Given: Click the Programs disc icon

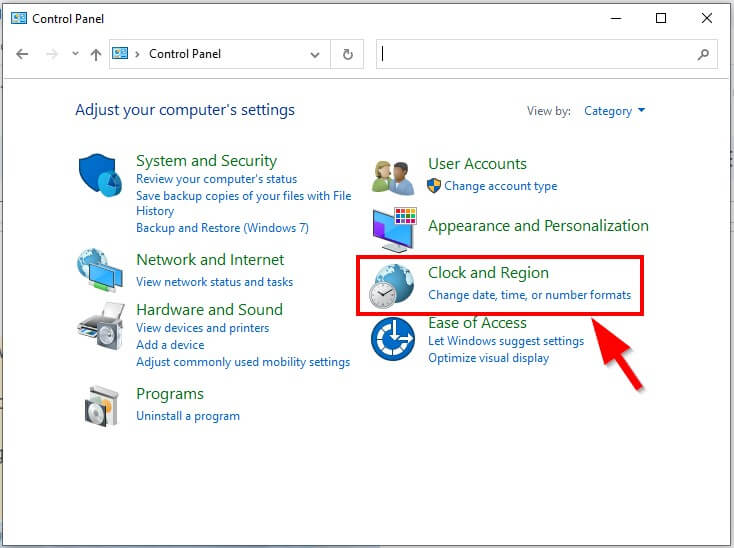Looking at the screenshot, I should (101, 406).
